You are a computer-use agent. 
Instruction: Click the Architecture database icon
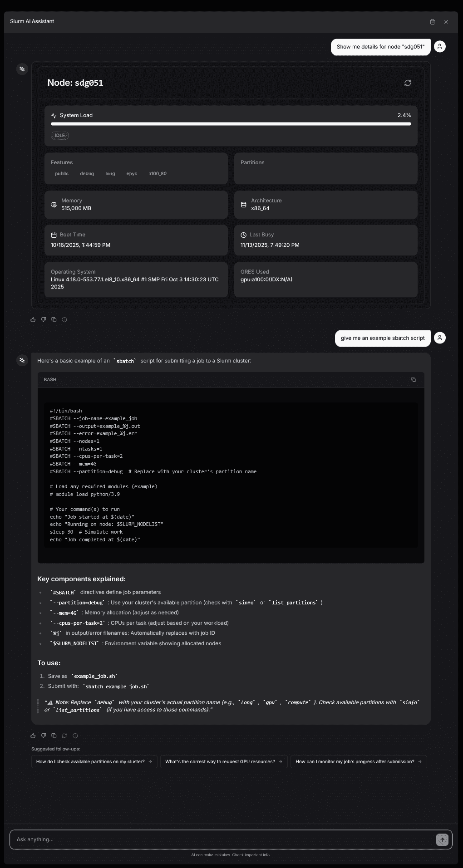pyautogui.click(x=243, y=205)
